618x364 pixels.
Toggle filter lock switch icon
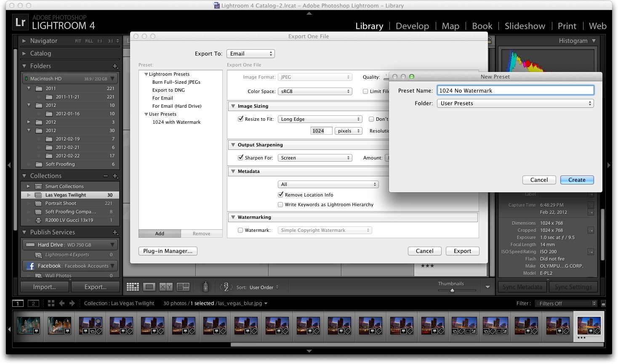pyautogui.click(x=603, y=303)
